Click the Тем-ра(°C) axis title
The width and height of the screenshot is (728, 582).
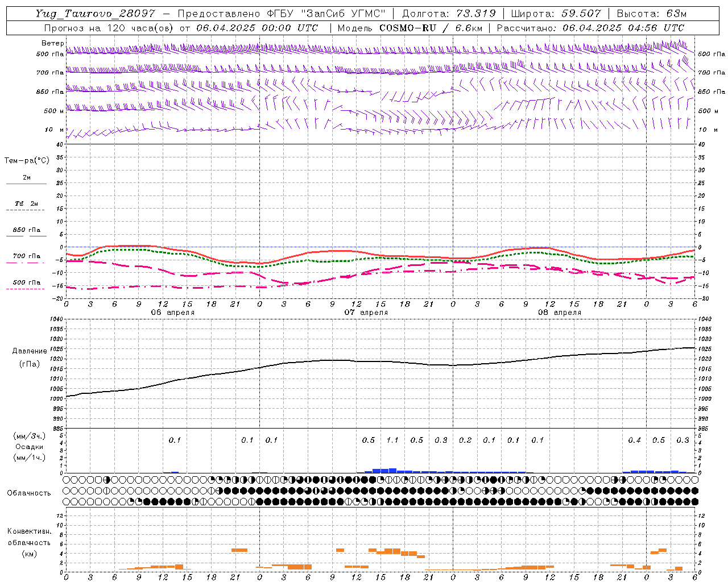(27, 161)
